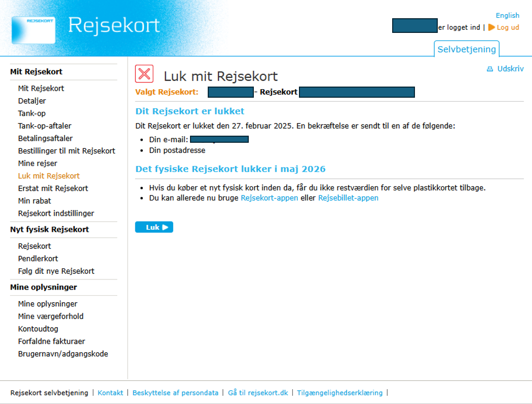Viewport: 532px width, 404px height.
Task: Click the printer icon beside Udskriv
Action: coord(489,69)
